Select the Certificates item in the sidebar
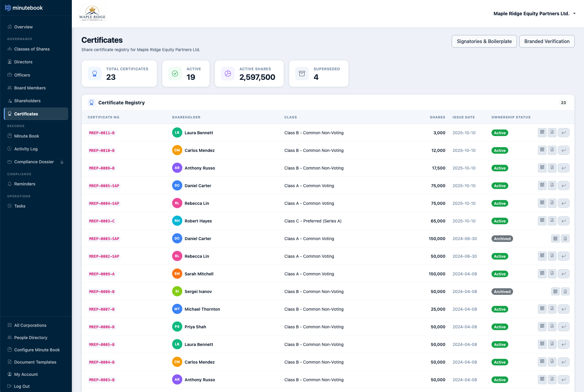This screenshot has width=584, height=392. pyautogui.click(x=26, y=114)
